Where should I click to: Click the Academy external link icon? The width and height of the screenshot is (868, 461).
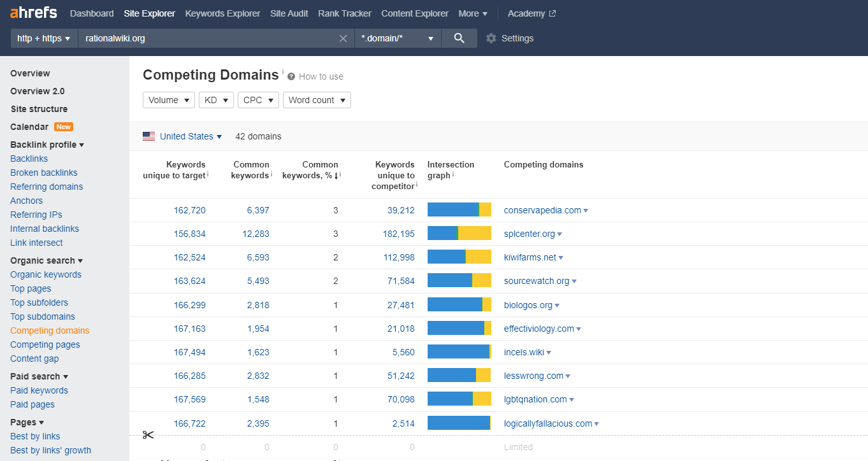[552, 13]
